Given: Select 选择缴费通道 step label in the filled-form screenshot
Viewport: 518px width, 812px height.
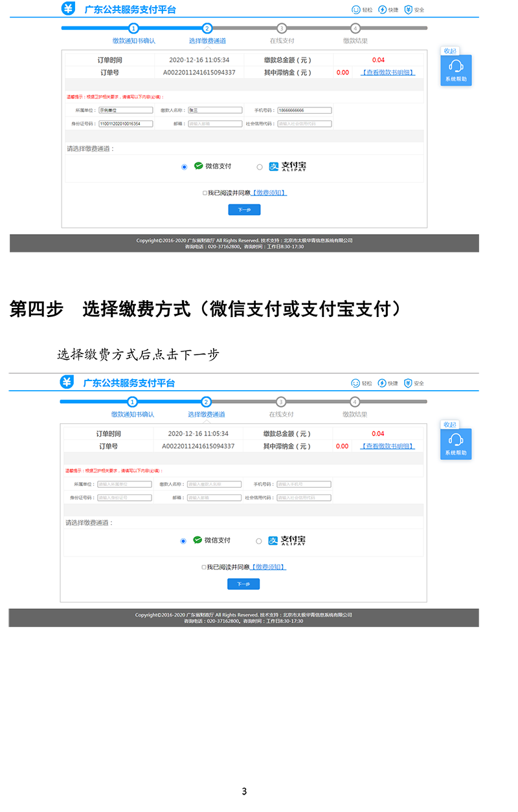Looking at the screenshot, I should pyautogui.click(x=207, y=41).
